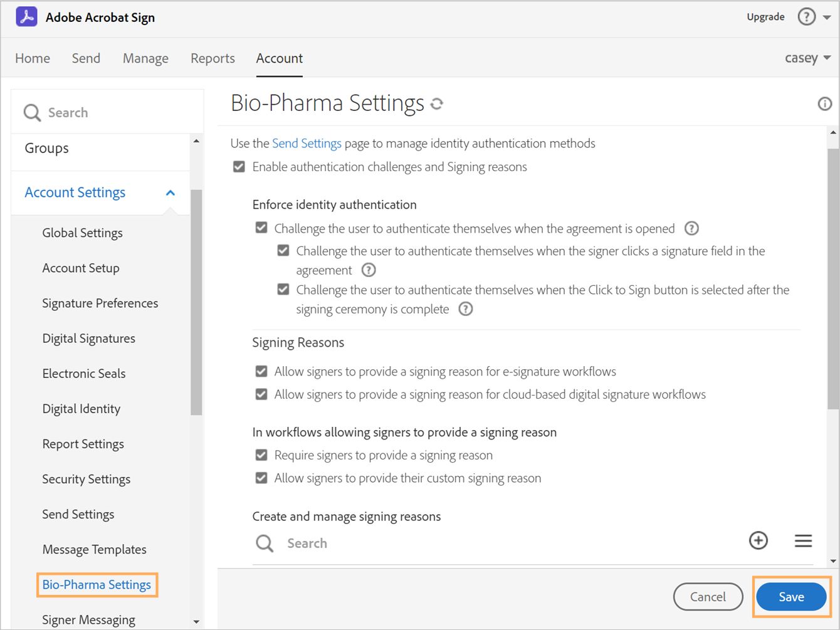840x630 pixels.
Task: Open the signing reasons hamburger menu
Action: (x=803, y=540)
